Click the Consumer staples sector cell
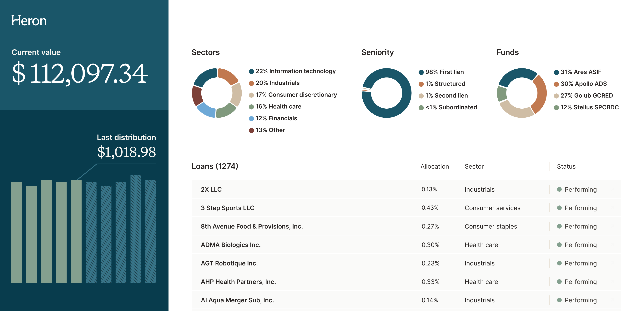The width and height of the screenshot is (644, 311). (x=491, y=226)
